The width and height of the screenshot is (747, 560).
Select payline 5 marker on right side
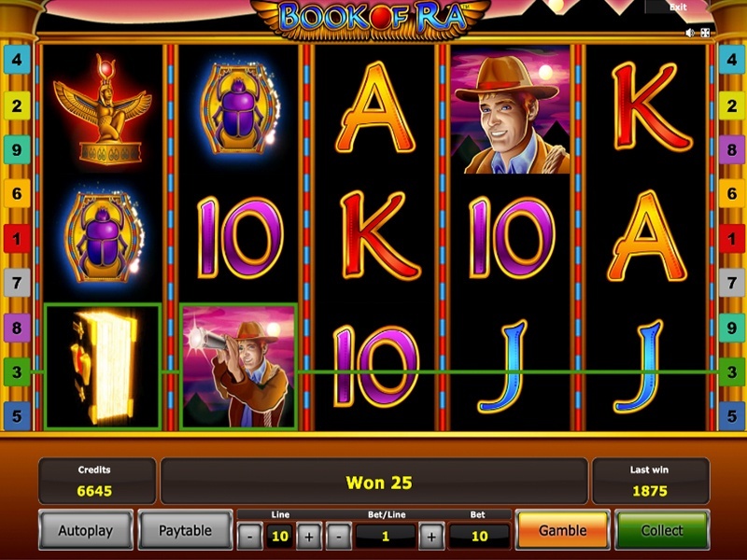[732, 415]
